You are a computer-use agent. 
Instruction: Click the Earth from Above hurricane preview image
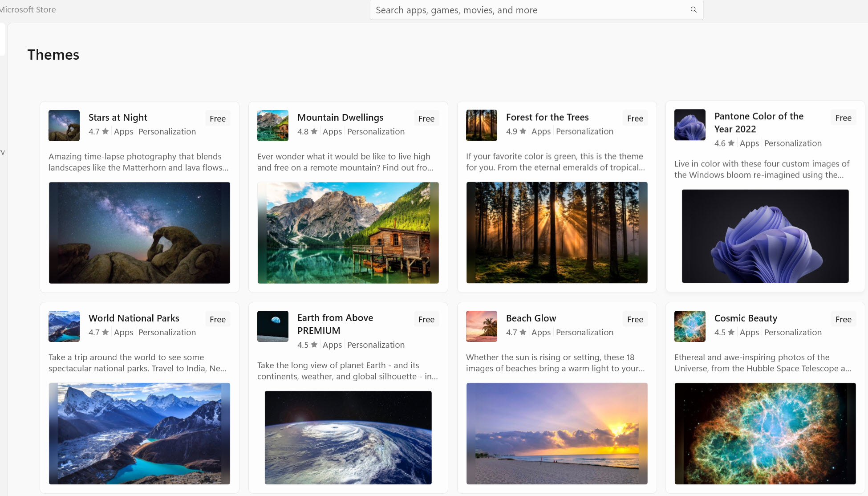[348, 438]
